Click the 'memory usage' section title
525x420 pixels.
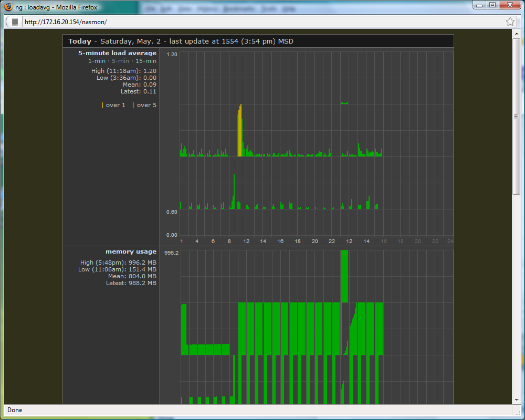point(131,251)
